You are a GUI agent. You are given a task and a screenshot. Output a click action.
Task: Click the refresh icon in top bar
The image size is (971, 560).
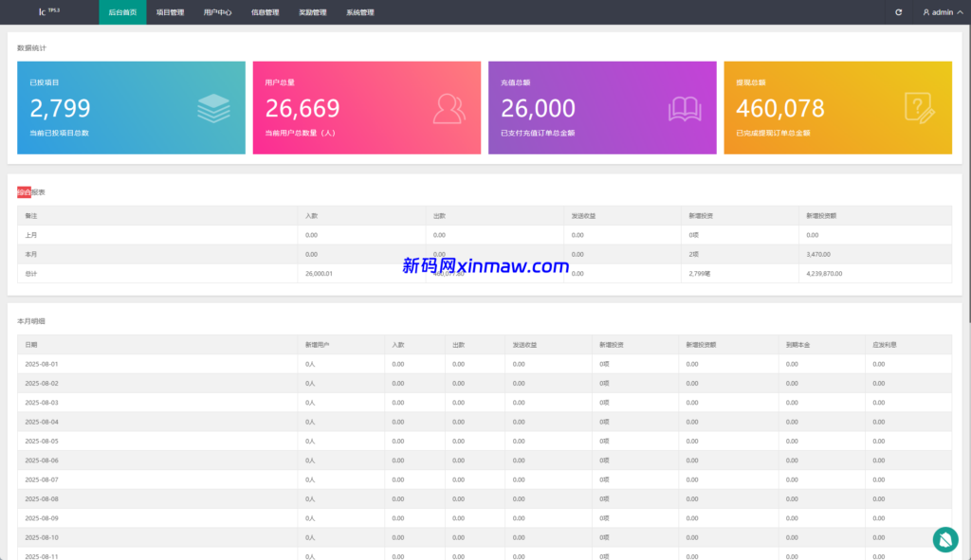(899, 12)
